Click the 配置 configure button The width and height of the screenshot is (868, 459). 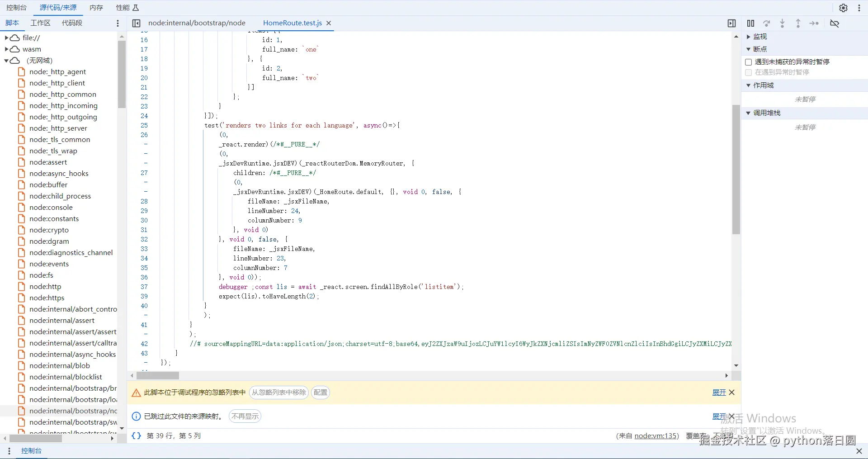(x=321, y=393)
